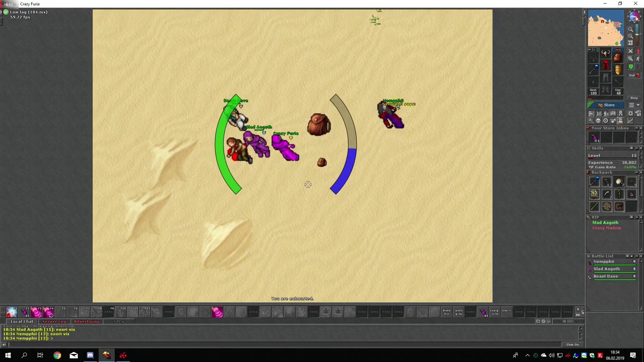Select the golden shield equipment slot
644x362 pixels.
tap(618, 69)
